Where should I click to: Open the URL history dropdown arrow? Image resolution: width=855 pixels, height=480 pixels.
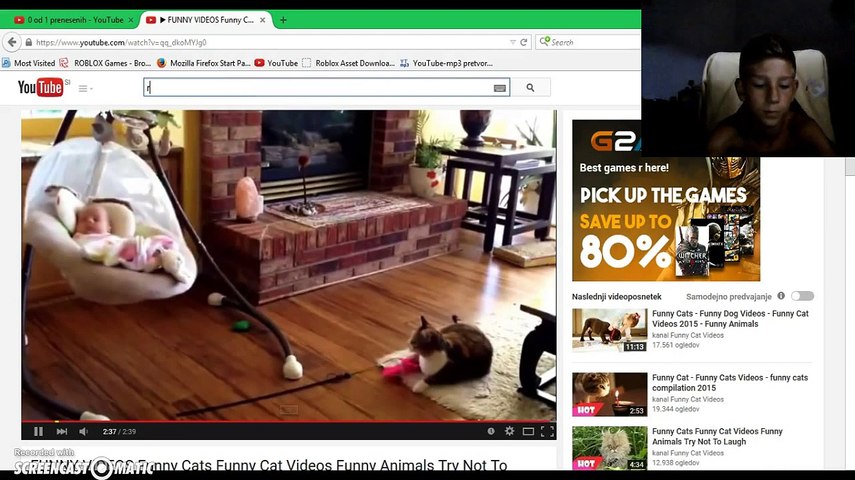513,42
